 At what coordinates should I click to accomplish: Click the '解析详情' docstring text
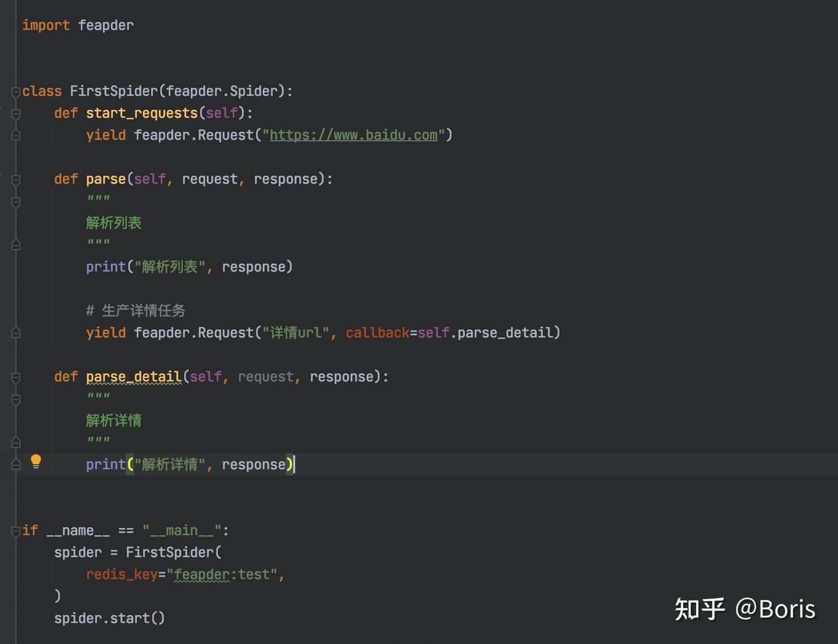tap(113, 421)
